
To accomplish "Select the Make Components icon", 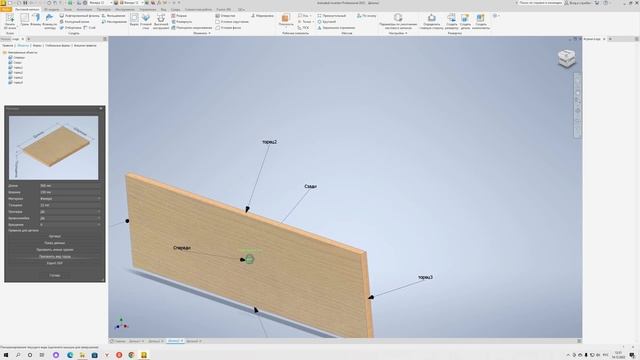I will coord(481,21).
